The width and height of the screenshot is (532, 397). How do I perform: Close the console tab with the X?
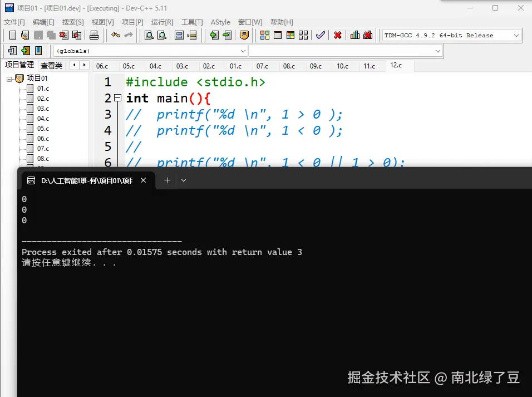pos(144,180)
